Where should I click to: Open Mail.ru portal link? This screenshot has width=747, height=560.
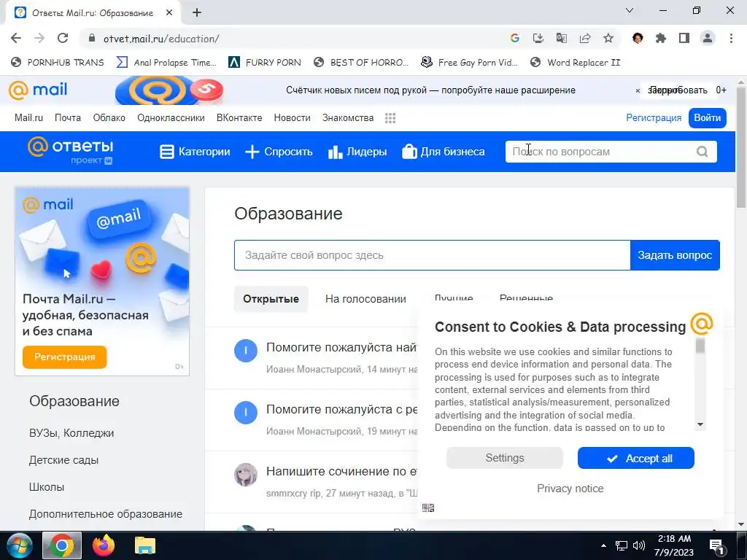tap(28, 117)
